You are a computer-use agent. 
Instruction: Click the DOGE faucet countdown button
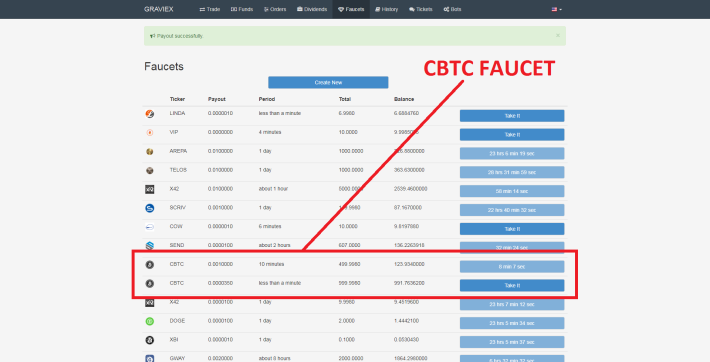pyautogui.click(x=512, y=323)
